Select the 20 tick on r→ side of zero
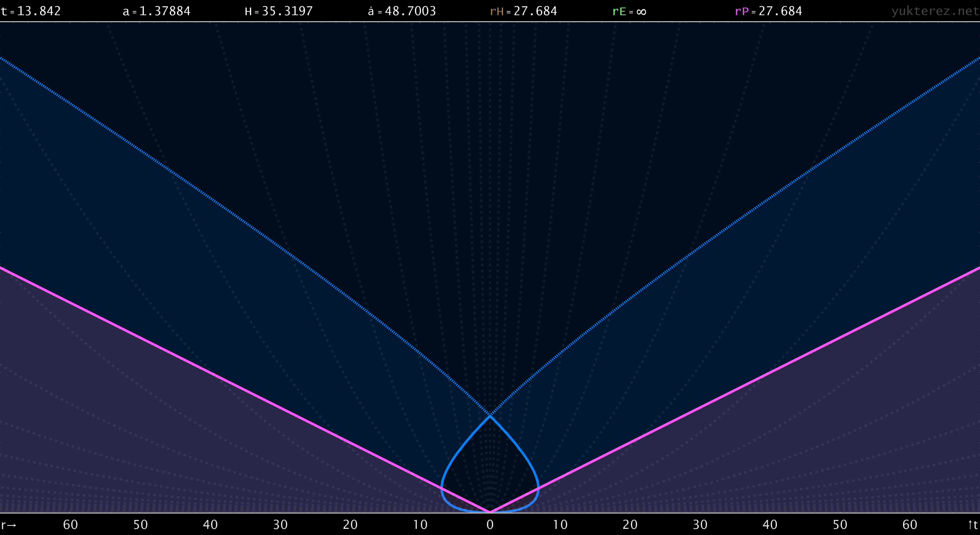980x535 pixels. [x=350, y=525]
